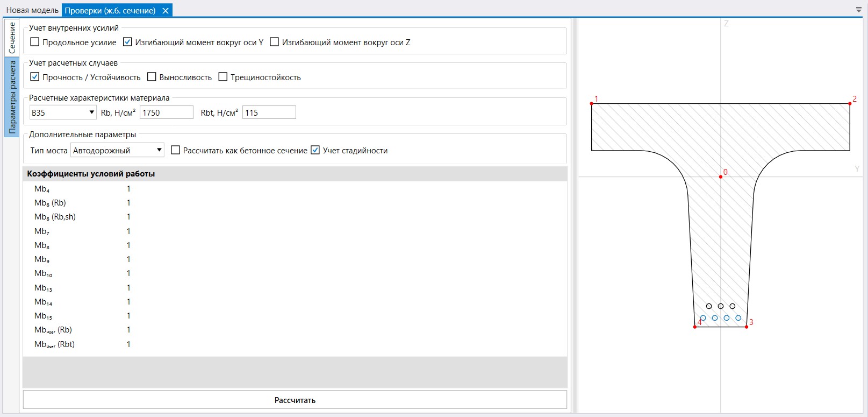Open the B35 concrete class dropdown
868x417 pixels.
(x=63, y=112)
